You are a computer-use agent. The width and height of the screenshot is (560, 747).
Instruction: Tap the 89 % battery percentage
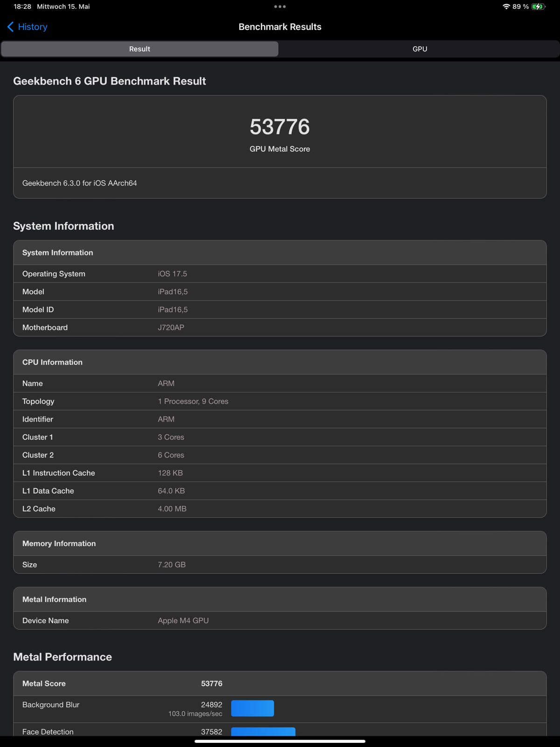click(520, 7)
